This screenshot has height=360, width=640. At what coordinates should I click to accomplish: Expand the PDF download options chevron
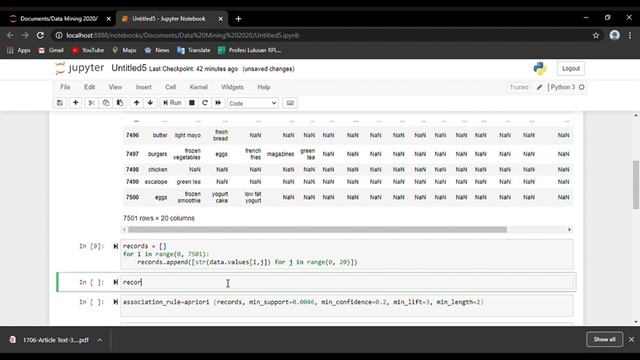(x=100, y=340)
